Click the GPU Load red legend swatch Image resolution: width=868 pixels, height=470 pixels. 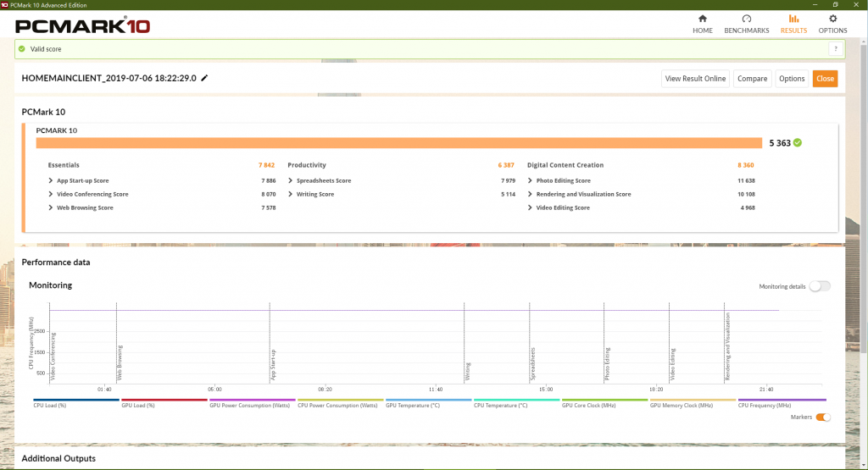click(164, 401)
